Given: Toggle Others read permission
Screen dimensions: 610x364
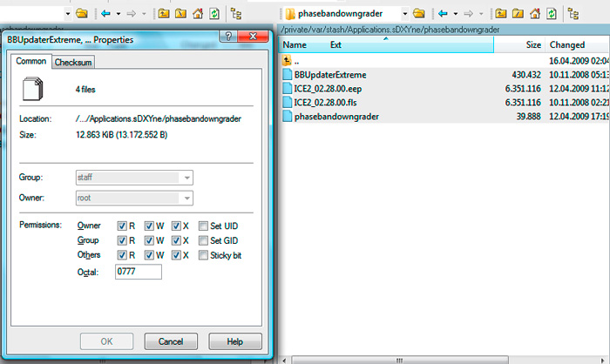Looking at the screenshot, I should 122,255.
